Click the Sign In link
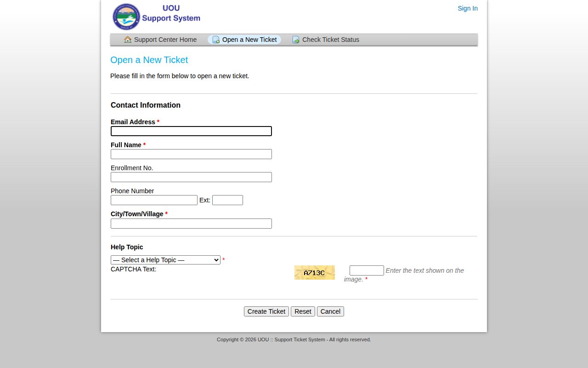Viewport: 588px width, 368px height. click(468, 8)
